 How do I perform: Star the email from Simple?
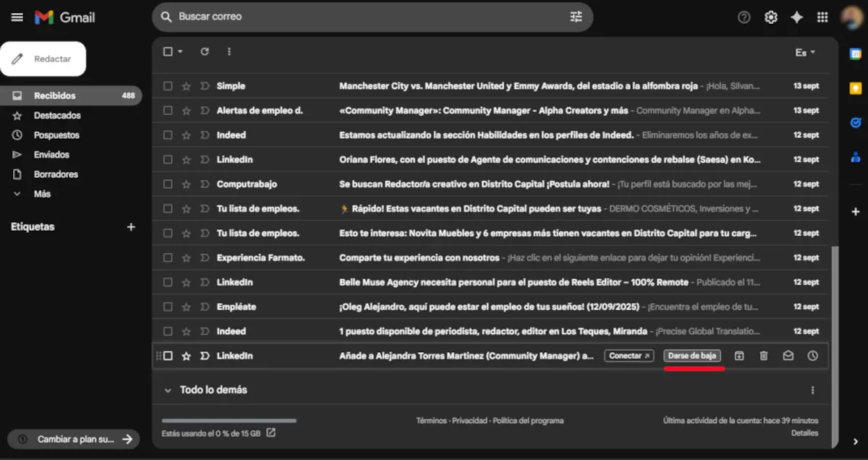pyautogui.click(x=187, y=85)
